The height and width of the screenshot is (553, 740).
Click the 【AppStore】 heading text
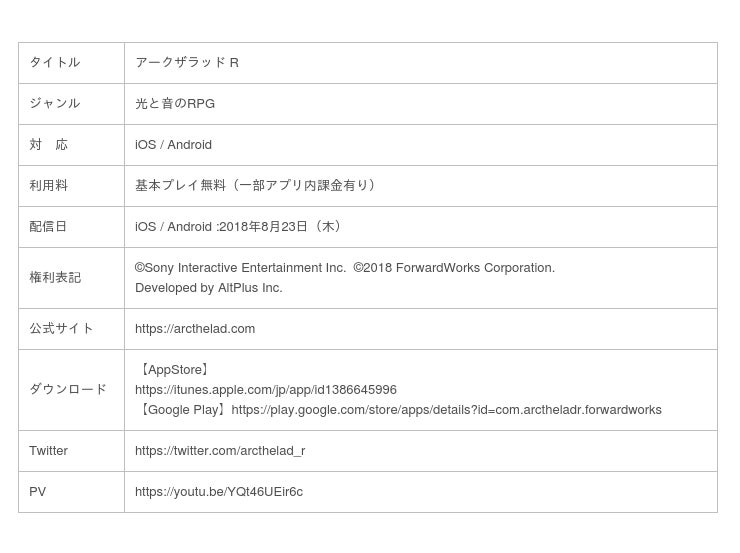175,370
